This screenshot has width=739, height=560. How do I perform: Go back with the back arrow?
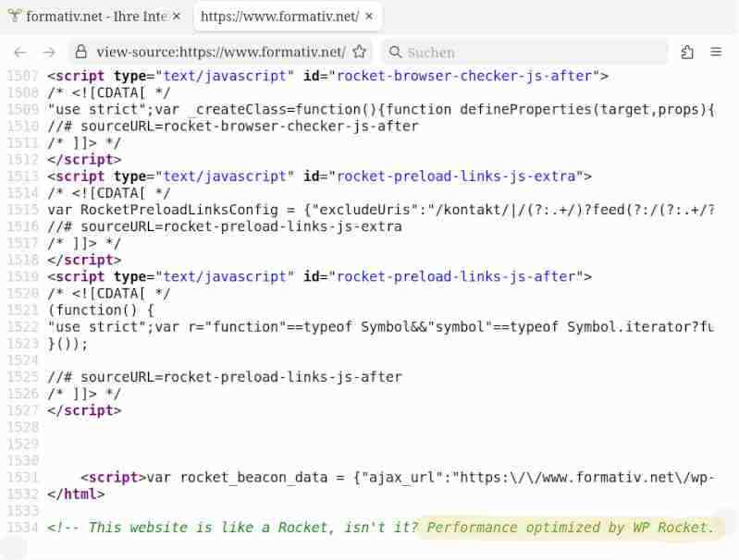click(19, 53)
